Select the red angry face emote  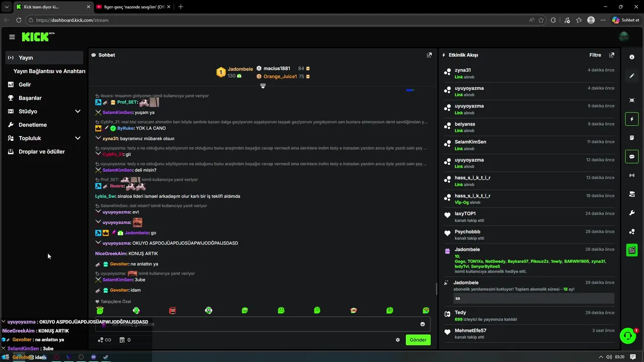pyautogui.click(x=173, y=311)
